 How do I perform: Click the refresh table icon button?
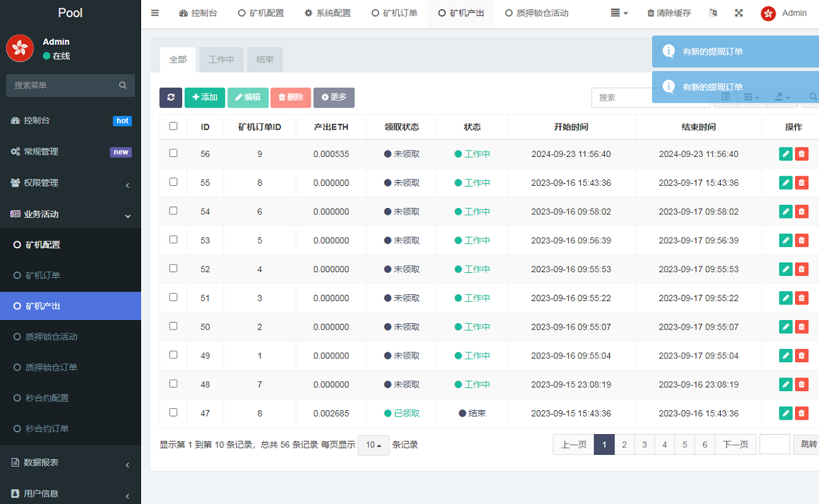coord(171,98)
